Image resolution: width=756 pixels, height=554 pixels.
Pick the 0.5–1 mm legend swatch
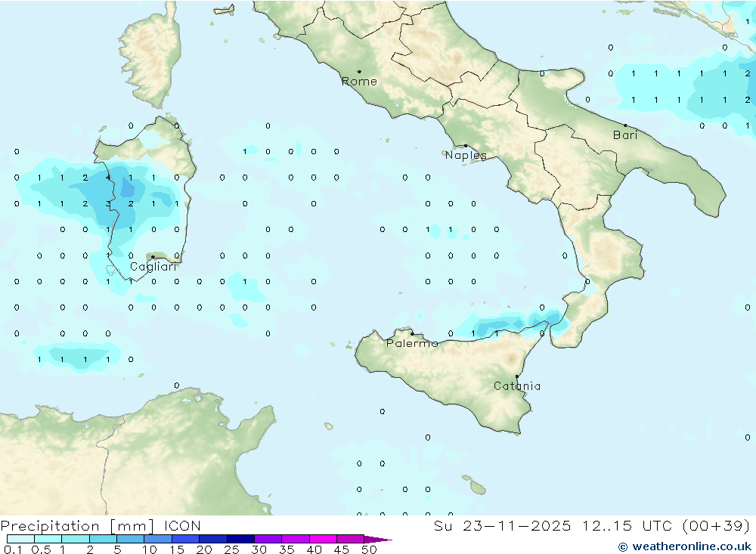[48, 539]
